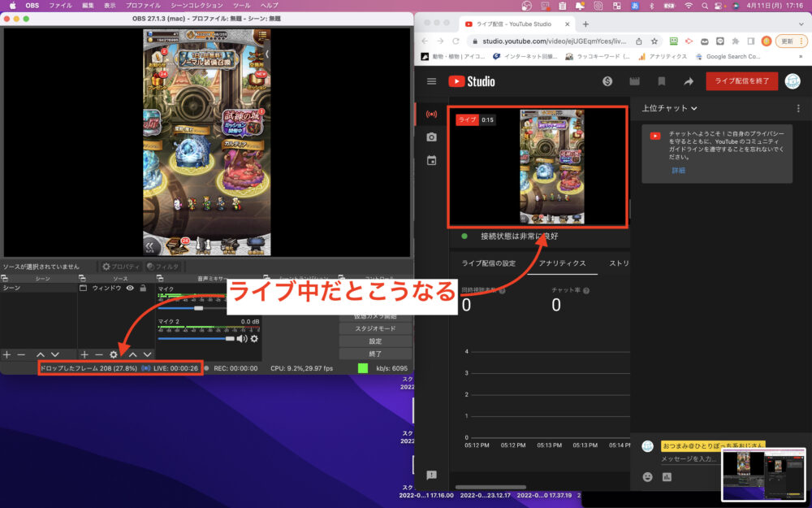Open OBS 設定 button
This screenshot has height=508, width=812.
(375, 341)
